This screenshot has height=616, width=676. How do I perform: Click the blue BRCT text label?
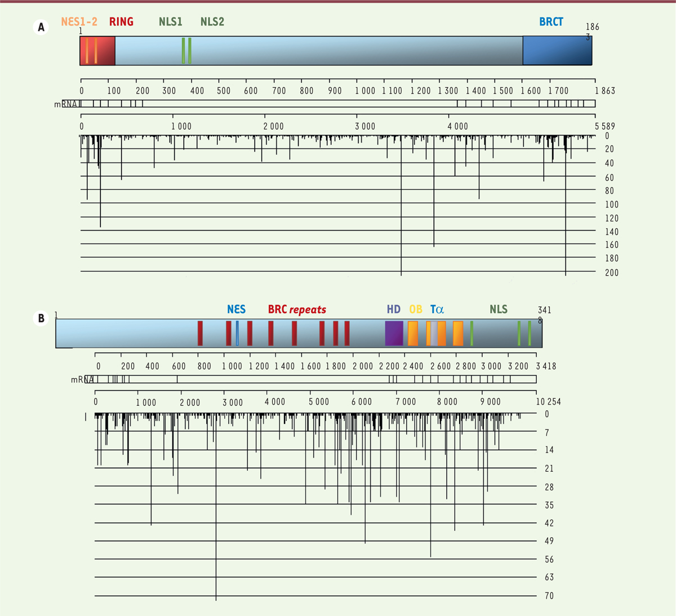click(551, 22)
